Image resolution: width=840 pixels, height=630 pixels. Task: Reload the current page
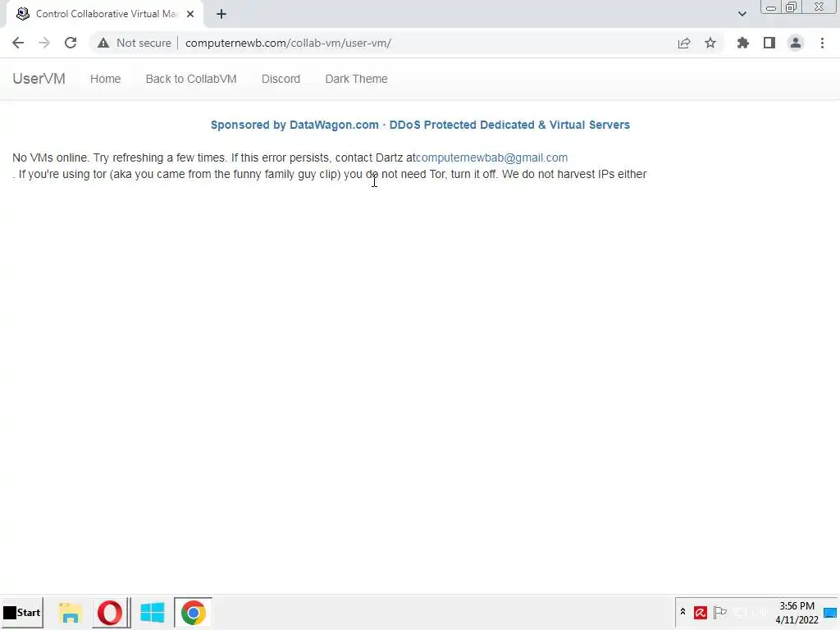71,43
